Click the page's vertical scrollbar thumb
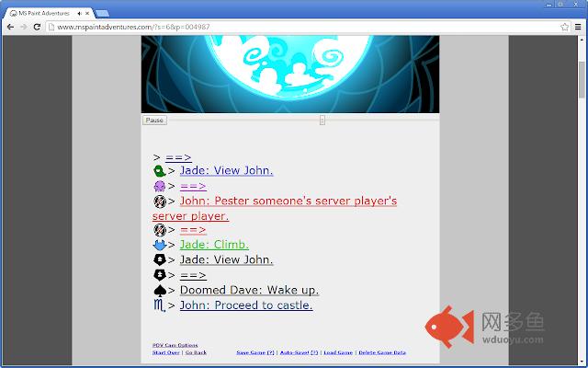The width and height of the screenshot is (588, 368). [582, 79]
